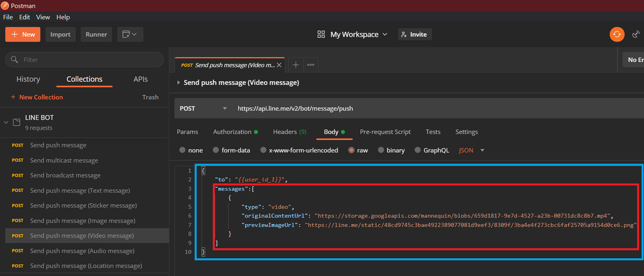644x276 pixels.
Task: Add a new request tab with plus icon
Action: 296,65
